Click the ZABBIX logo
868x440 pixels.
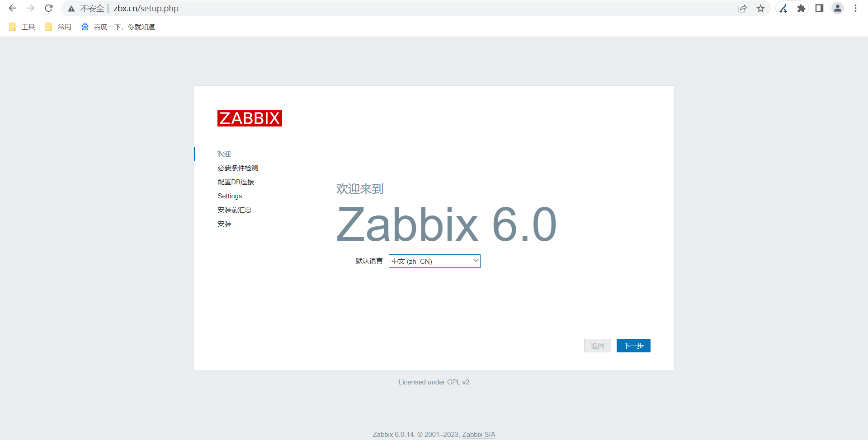point(250,118)
